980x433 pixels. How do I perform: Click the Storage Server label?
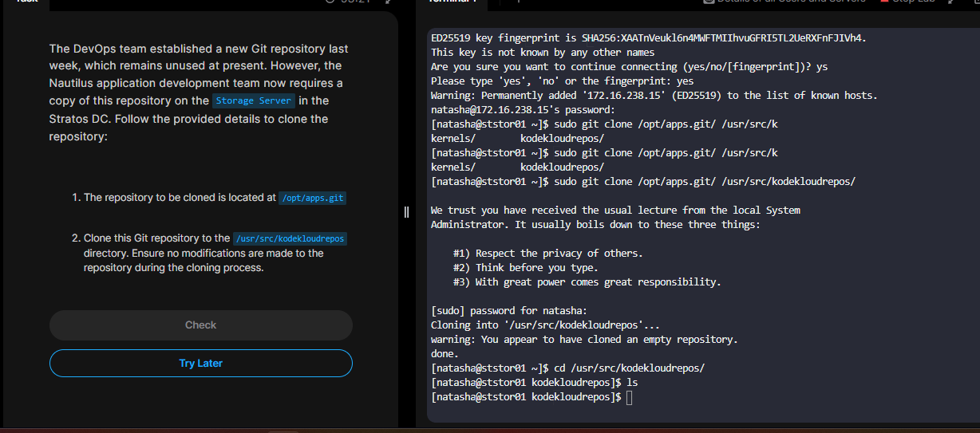(x=253, y=100)
